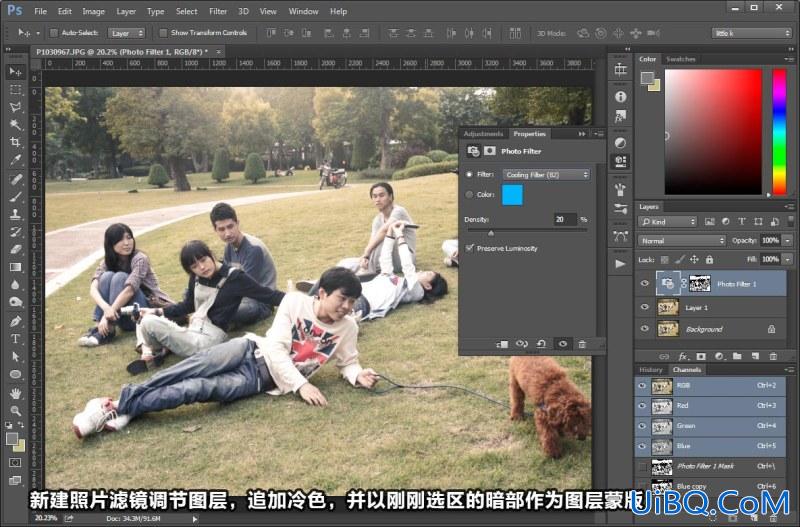This screenshot has height=527, width=800.
Task: Toggle adjustment visibility eye in Properties panel
Action: pos(562,344)
